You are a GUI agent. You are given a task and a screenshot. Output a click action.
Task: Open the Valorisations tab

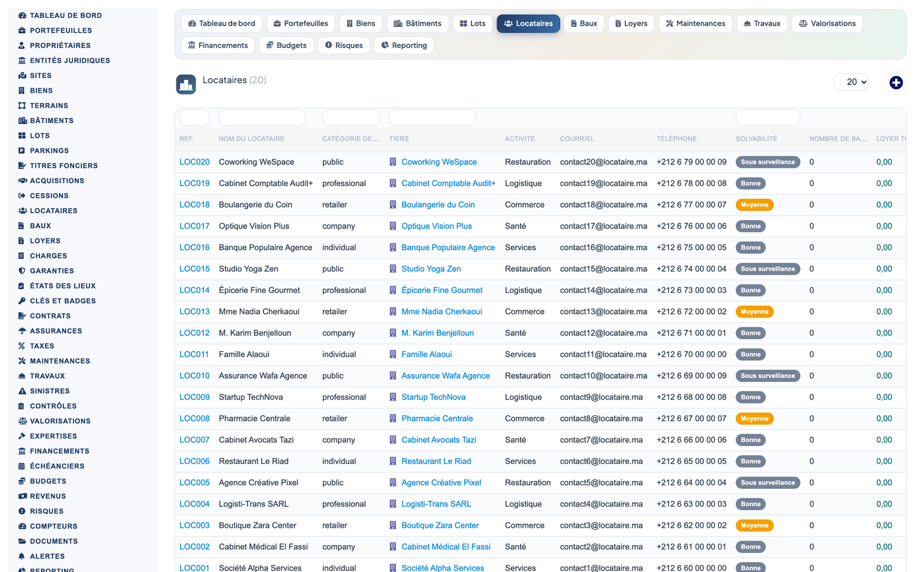(x=827, y=24)
